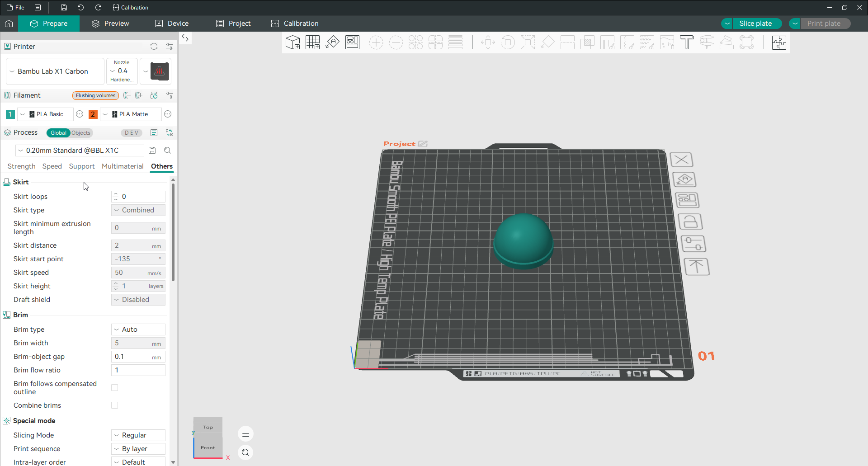The image size is (868, 466).
Task: Select the Lay on face tool
Action: (x=547, y=42)
